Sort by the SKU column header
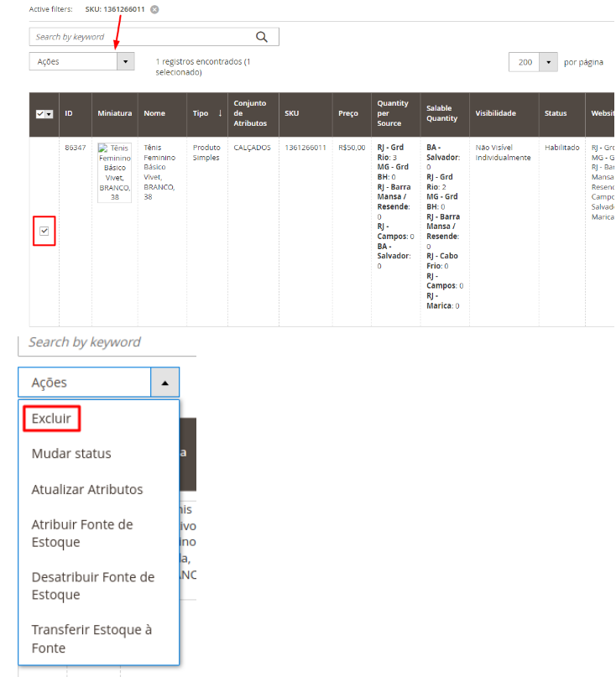The image size is (616, 677). coord(291,113)
